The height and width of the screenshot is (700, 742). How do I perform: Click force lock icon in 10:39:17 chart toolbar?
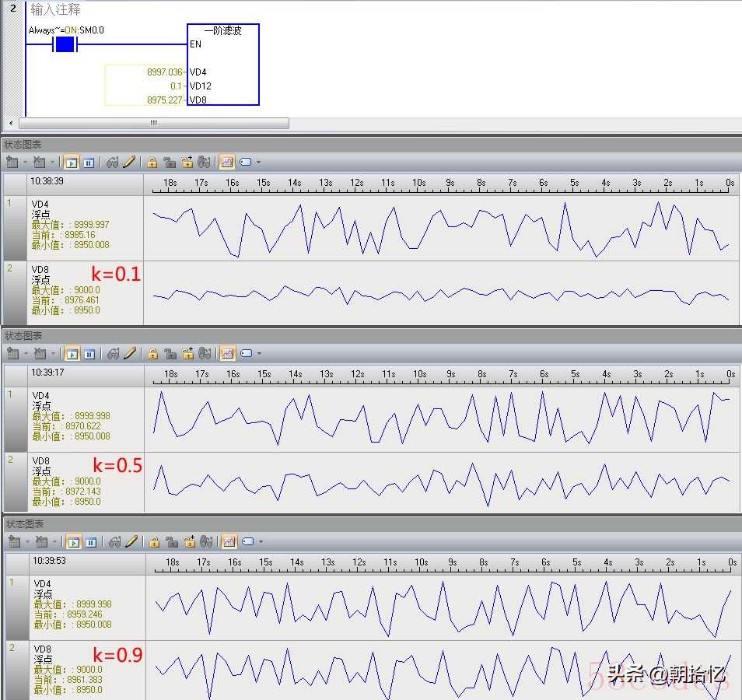click(x=153, y=354)
